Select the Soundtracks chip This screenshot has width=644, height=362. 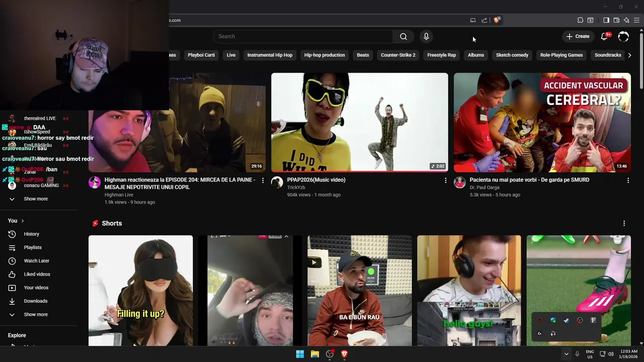[x=608, y=55]
